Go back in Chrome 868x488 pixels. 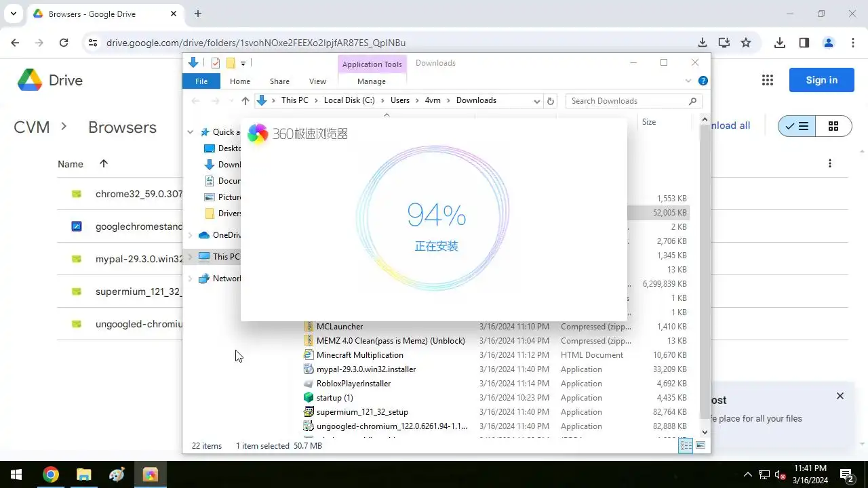[15, 43]
